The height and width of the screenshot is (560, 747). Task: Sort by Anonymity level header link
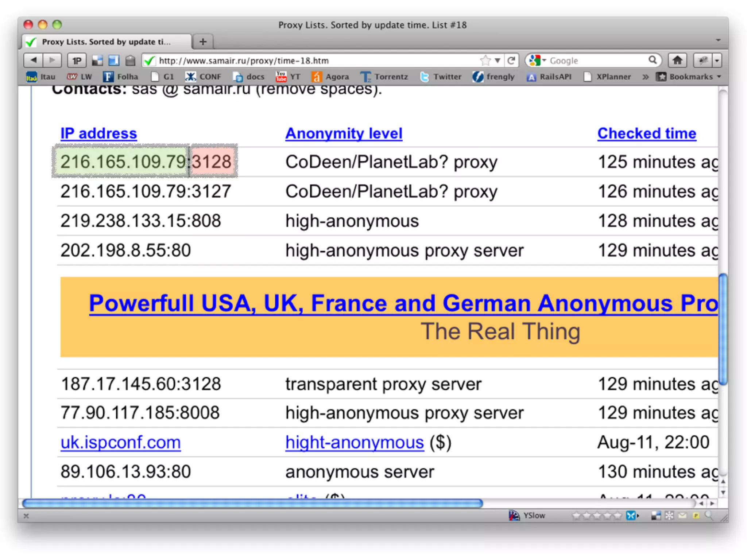tap(344, 133)
